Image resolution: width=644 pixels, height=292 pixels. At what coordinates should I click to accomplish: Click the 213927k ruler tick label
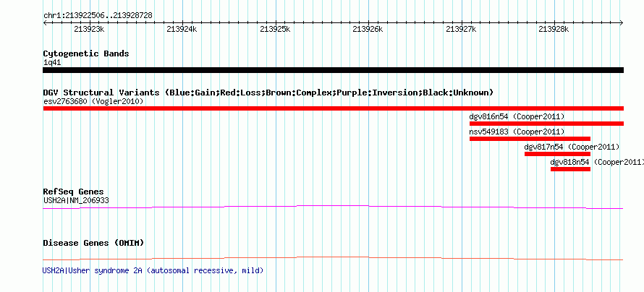461,29
